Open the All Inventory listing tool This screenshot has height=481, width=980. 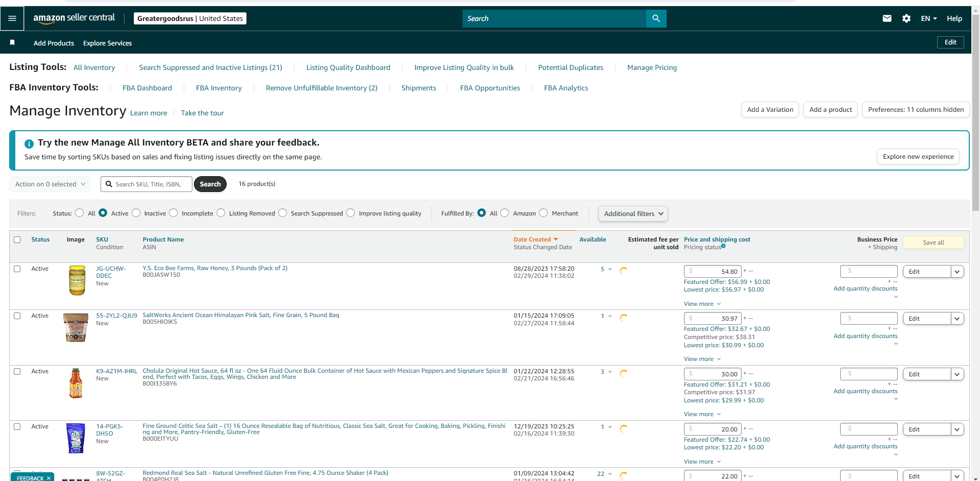click(x=94, y=67)
